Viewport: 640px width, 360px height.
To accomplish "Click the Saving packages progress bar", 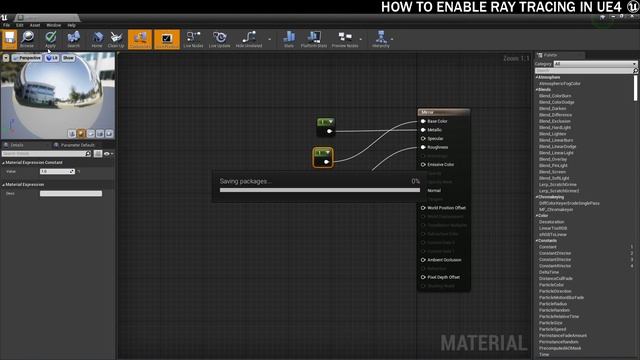I will click(x=320, y=190).
